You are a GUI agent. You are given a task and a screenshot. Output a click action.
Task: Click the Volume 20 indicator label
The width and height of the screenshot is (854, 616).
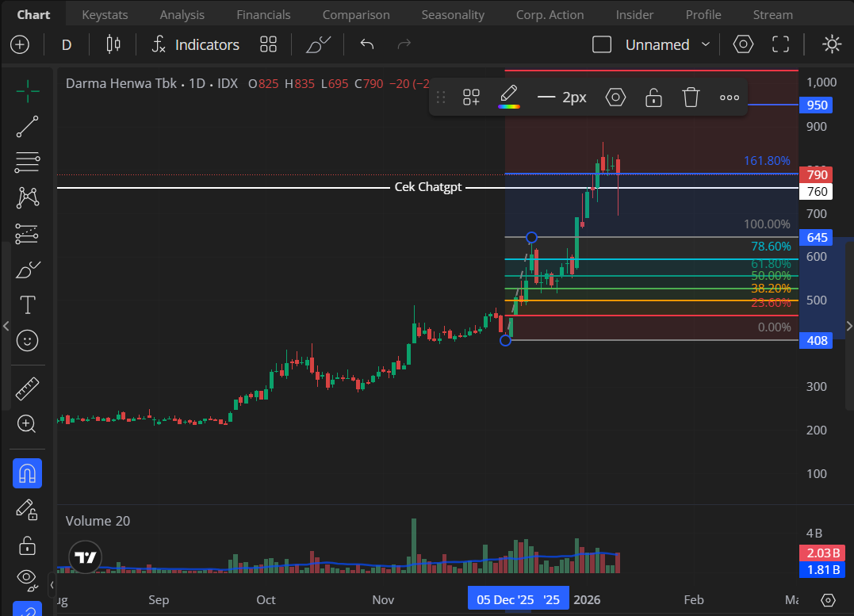[x=98, y=521]
